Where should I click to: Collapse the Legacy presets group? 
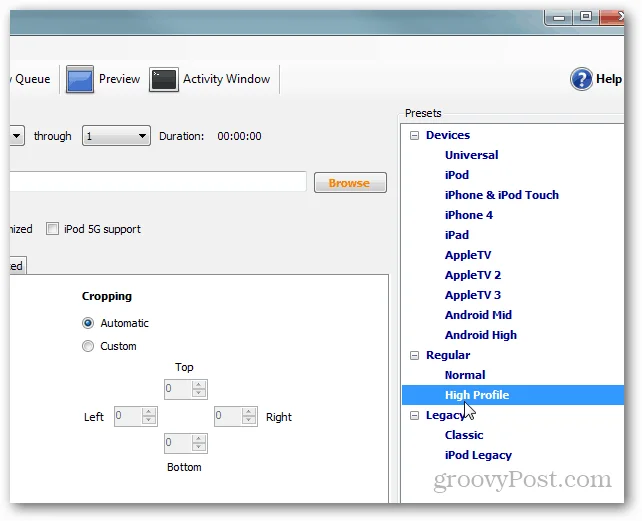(414, 416)
